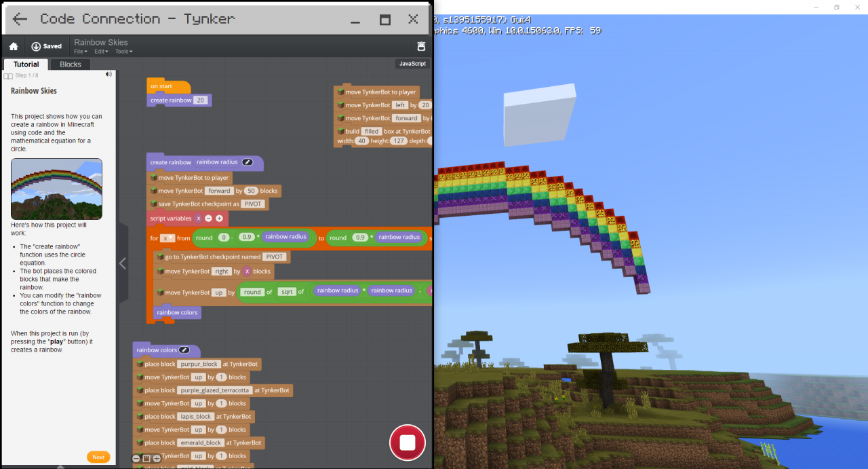Edit the create rainbow function pencil icon
This screenshot has height=469, width=868.
click(x=248, y=162)
